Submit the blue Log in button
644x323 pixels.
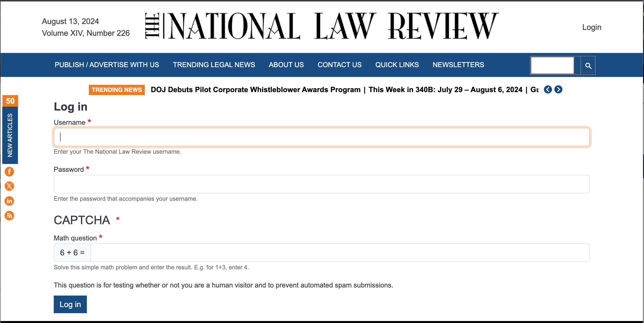[x=70, y=304]
